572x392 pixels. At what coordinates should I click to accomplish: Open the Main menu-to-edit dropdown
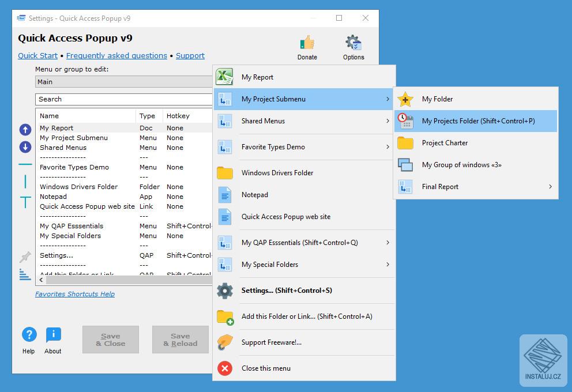[123, 82]
